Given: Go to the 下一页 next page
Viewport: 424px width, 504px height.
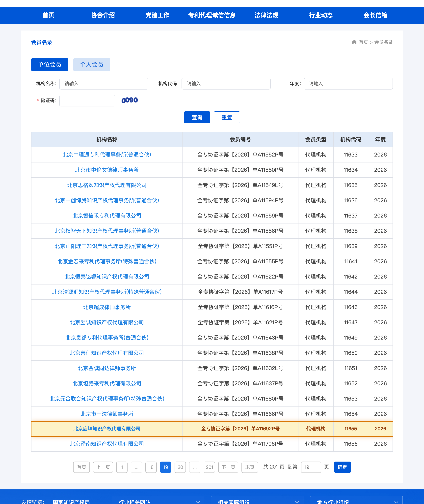Looking at the screenshot, I should point(228,467).
